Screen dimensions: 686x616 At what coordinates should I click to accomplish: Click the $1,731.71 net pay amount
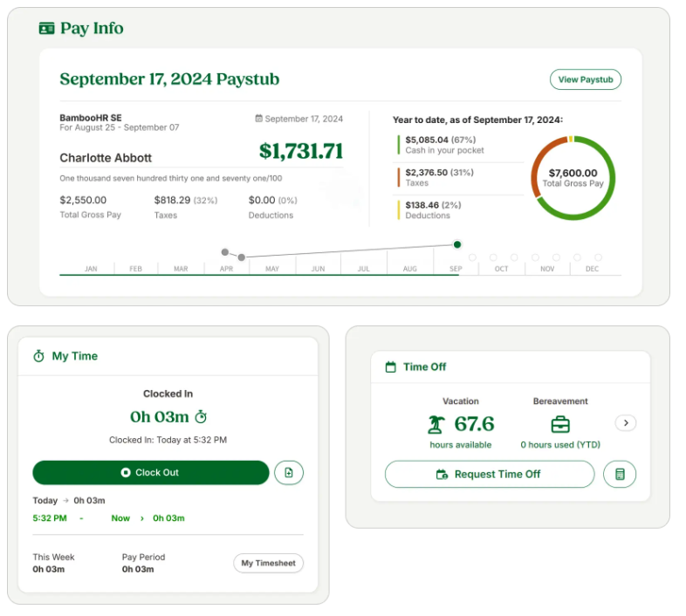pyautogui.click(x=301, y=151)
